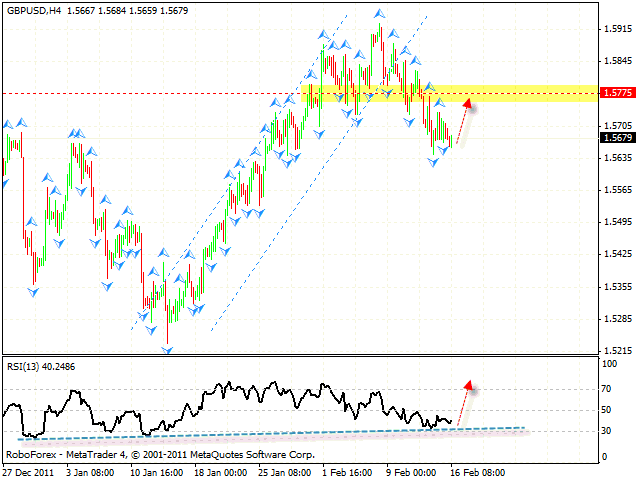Click the 1.5915 price axis label
Screen dimensions: 636x480
[x=615, y=29]
